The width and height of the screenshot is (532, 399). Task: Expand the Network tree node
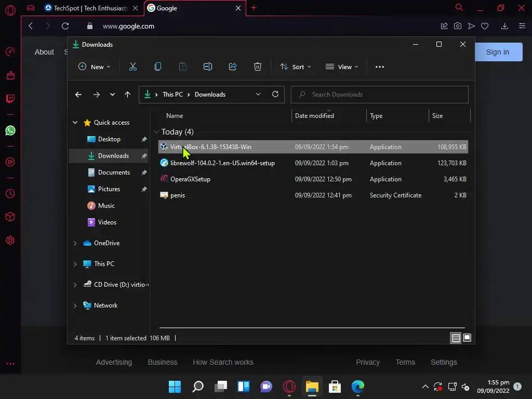(x=75, y=305)
